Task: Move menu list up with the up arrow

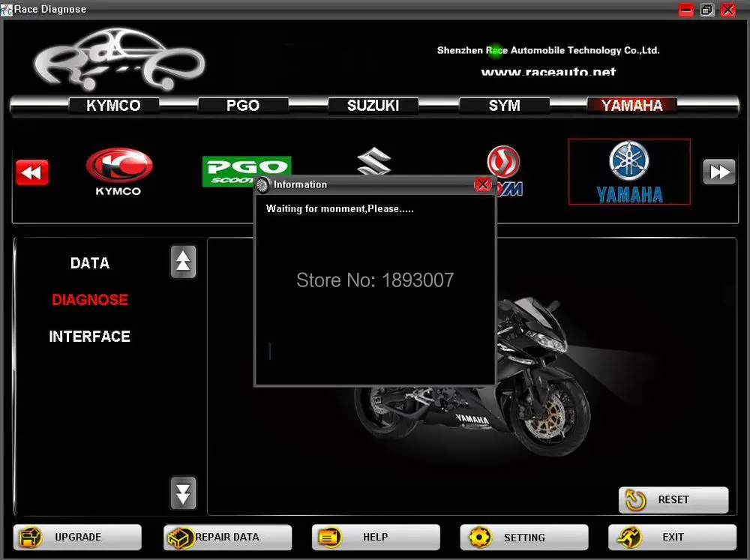Action: point(183,262)
